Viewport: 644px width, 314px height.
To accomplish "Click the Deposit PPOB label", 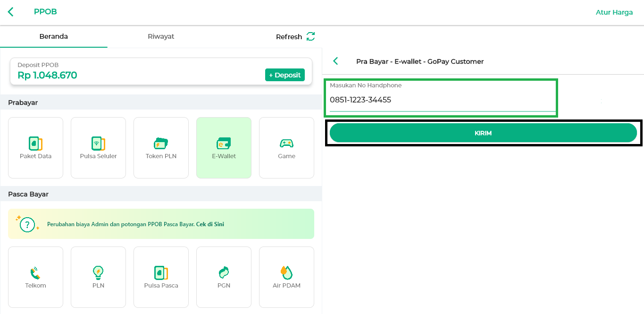I will (x=38, y=65).
